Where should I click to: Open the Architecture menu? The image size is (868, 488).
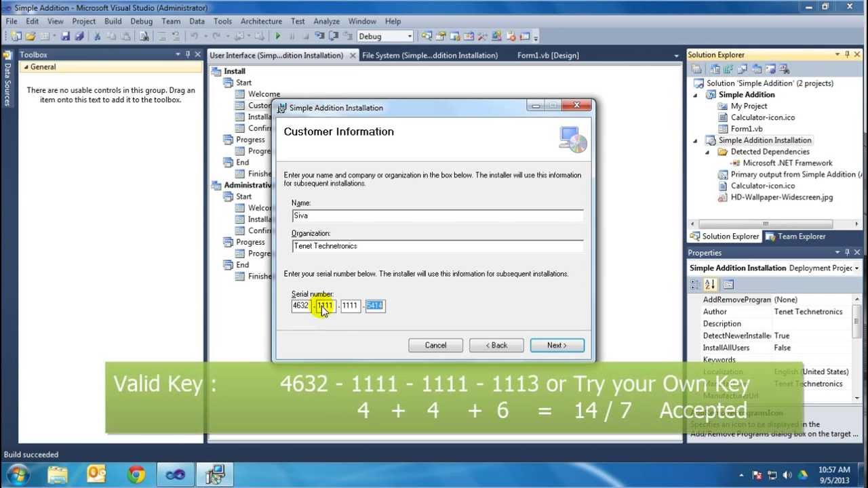coord(261,21)
